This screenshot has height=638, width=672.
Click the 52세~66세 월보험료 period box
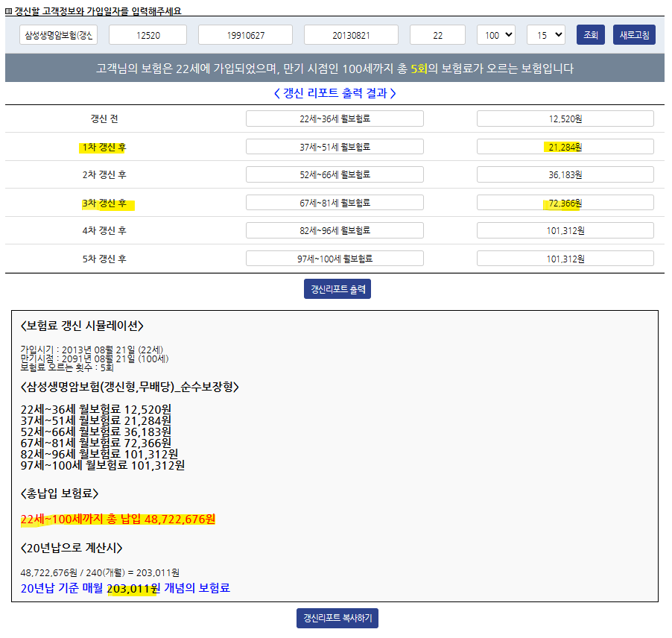335,174
